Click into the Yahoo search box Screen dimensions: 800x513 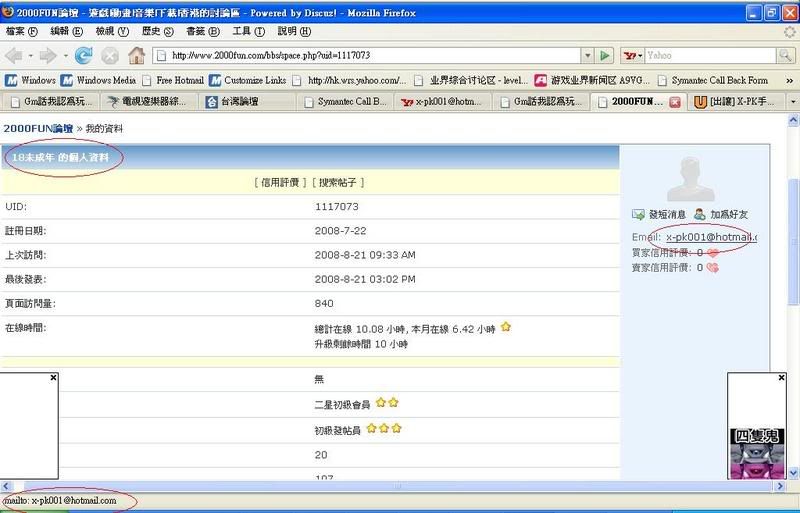[x=710, y=55]
